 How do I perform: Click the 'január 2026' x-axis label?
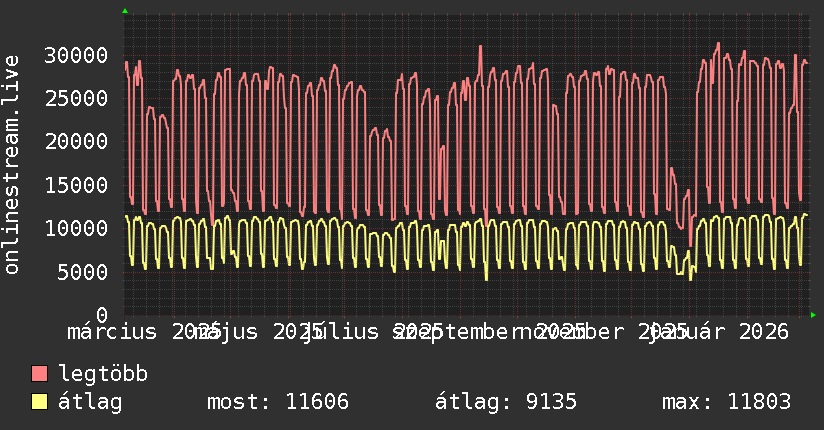(x=718, y=332)
